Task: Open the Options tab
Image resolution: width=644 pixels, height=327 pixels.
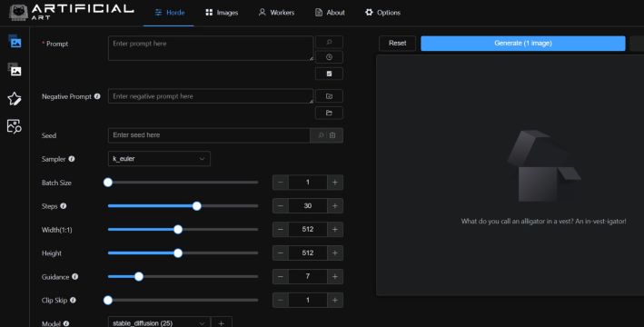Action: (x=382, y=13)
